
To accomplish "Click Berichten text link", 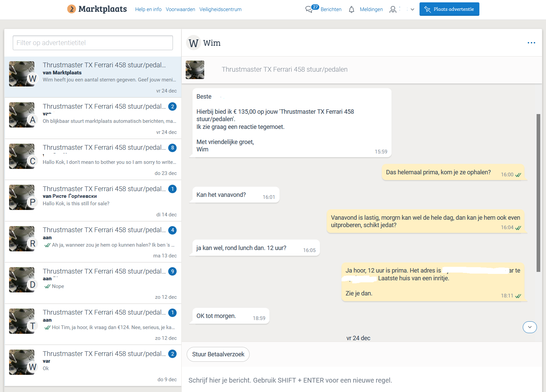I will (x=331, y=9).
